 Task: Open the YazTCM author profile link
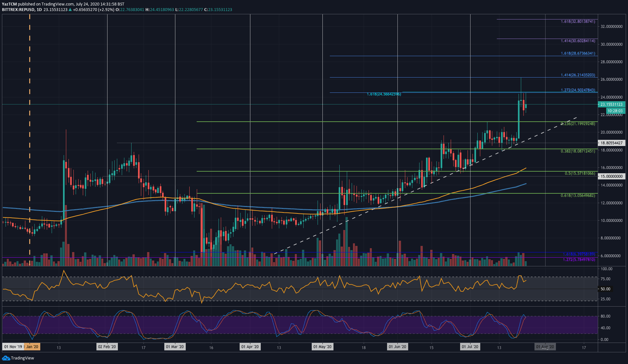point(9,3)
